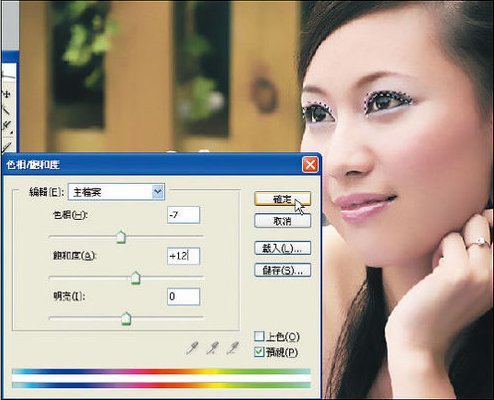Click the 載入(L)... load button
Screen dimensions: 494x400
pyautogui.click(x=282, y=248)
